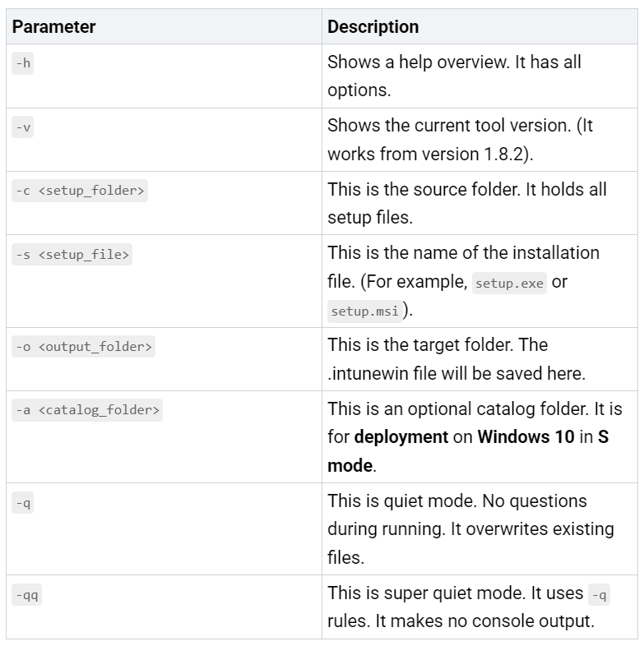Click the -a <catalog_folder> parameter code
The height and width of the screenshot is (646, 644).
coord(86,409)
